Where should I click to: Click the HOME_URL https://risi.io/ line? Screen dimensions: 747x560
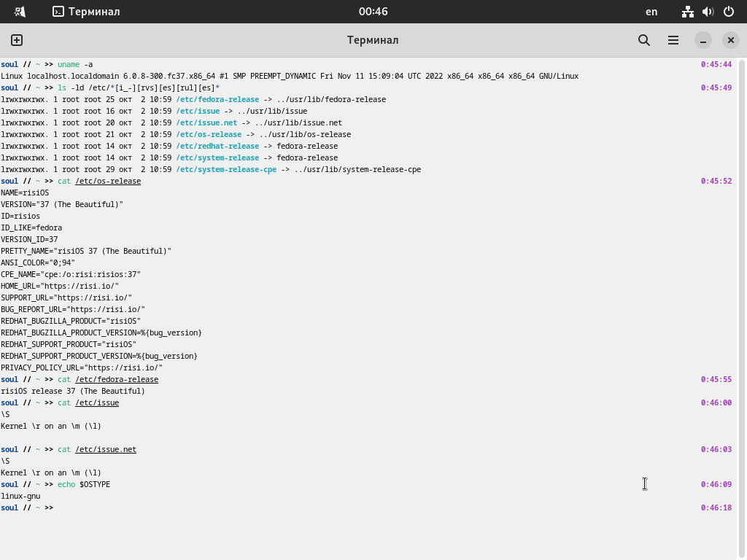click(60, 286)
